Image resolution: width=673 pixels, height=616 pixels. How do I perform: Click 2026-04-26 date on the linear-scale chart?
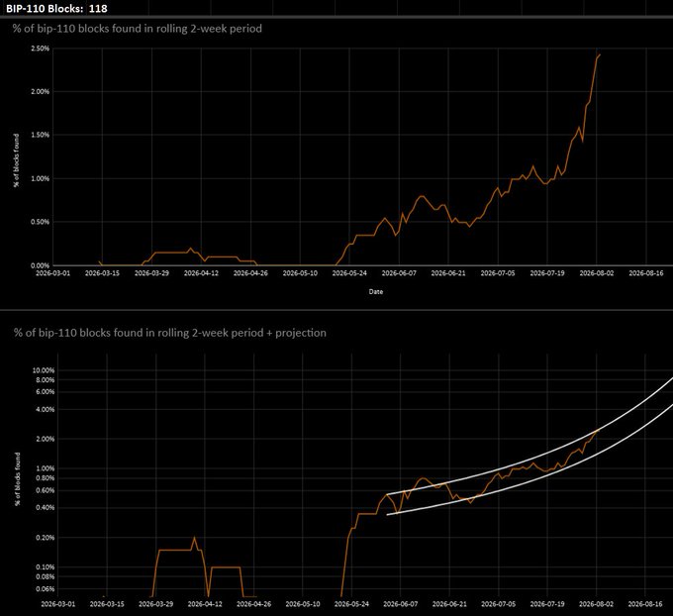pos(250,273)
